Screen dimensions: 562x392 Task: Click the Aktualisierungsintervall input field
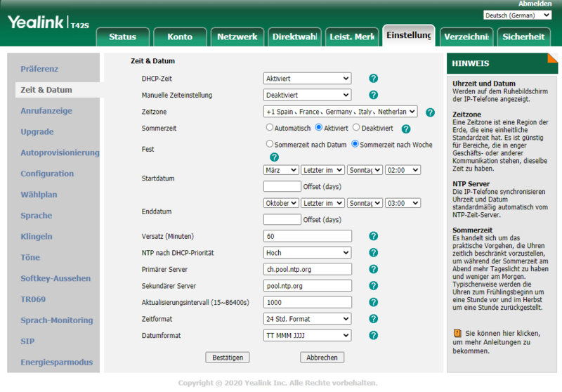pyautogui.click(x=308, y=302)
